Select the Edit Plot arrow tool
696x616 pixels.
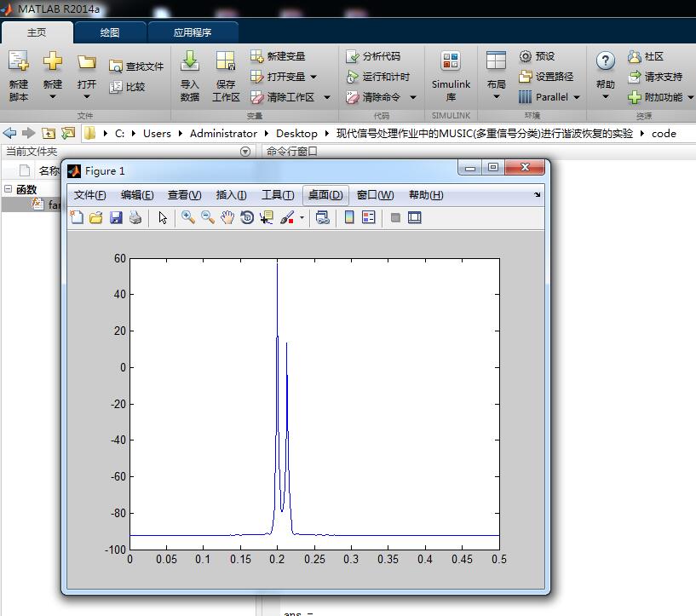coord(163,217)
